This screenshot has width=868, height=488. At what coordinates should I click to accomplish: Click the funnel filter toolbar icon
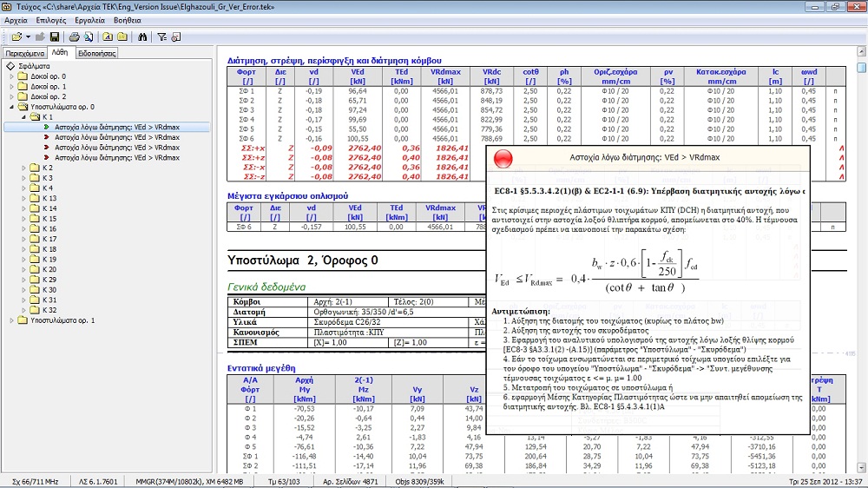coord(161,37)
